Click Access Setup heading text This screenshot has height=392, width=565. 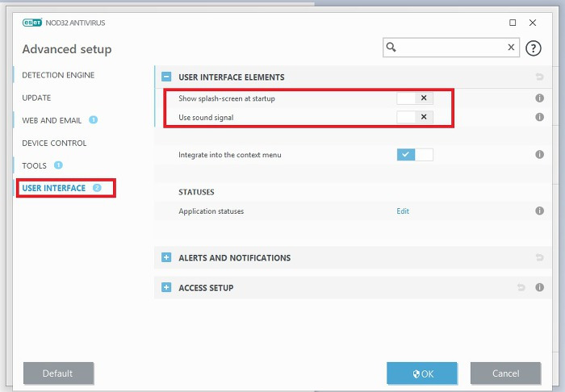click(206, 288)
